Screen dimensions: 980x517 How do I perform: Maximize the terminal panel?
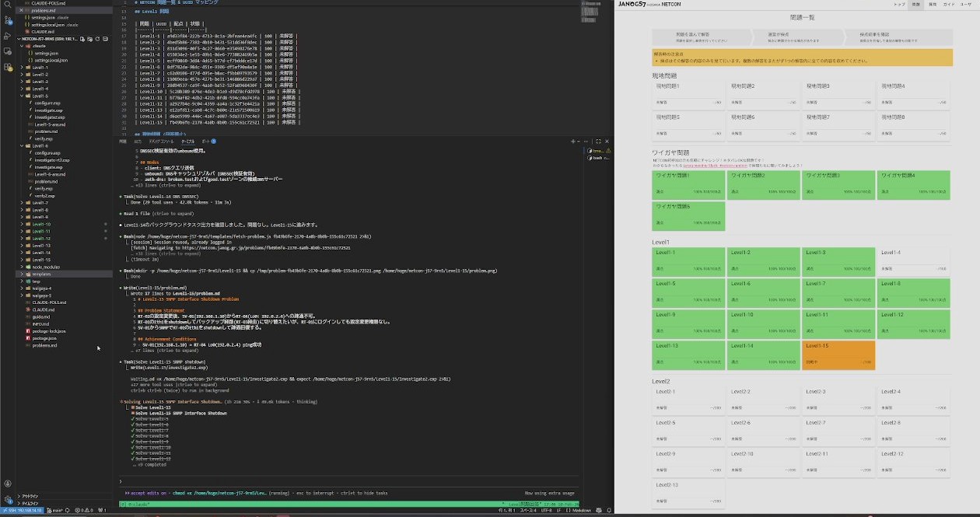[599, 141]
